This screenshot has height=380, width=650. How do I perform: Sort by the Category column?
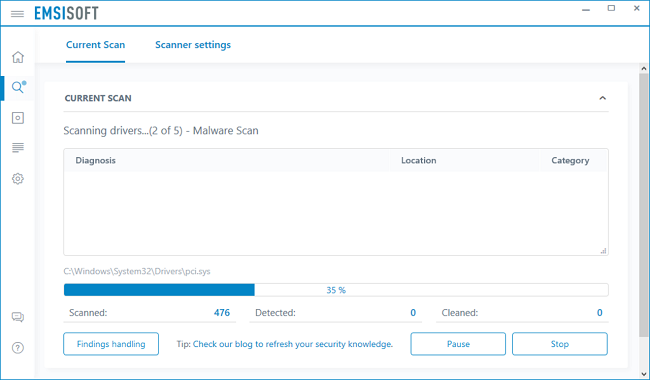tap(570, 160)
